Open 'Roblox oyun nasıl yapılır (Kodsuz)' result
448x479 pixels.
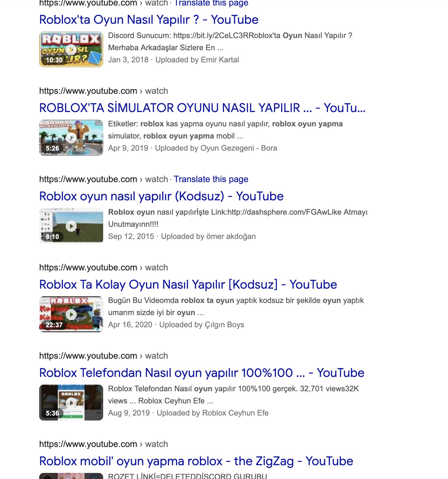point(161,196)
